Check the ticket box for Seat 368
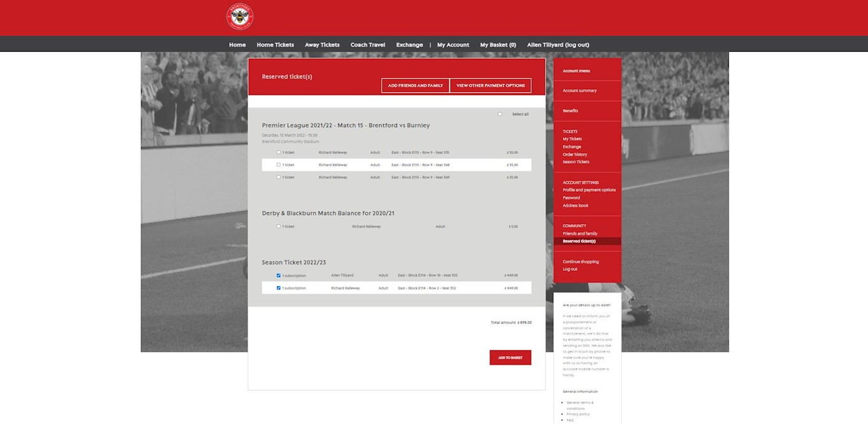The image size is (868, 424). click(x=278, y=165)
